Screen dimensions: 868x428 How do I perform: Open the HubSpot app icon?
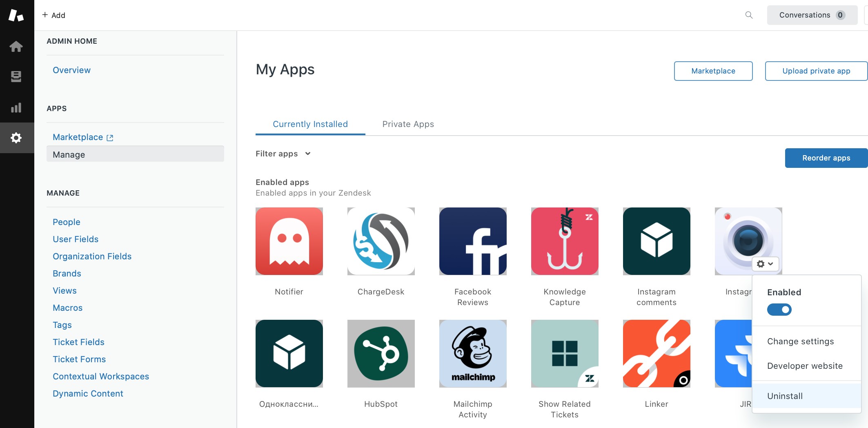[x=381, y=353]
